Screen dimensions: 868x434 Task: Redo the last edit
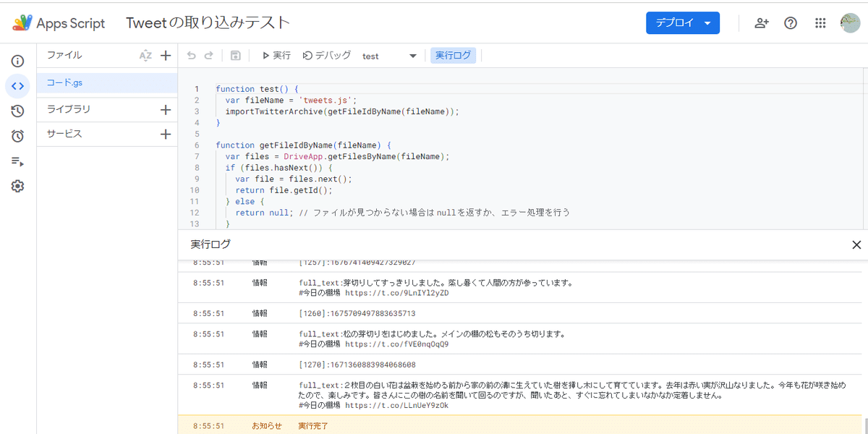tap(209, 56)
